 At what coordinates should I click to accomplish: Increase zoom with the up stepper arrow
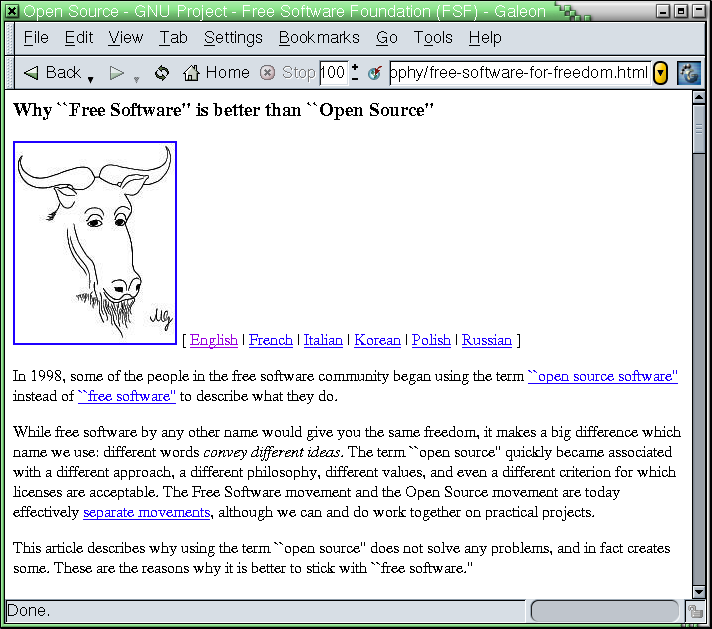tap(355, 67)
